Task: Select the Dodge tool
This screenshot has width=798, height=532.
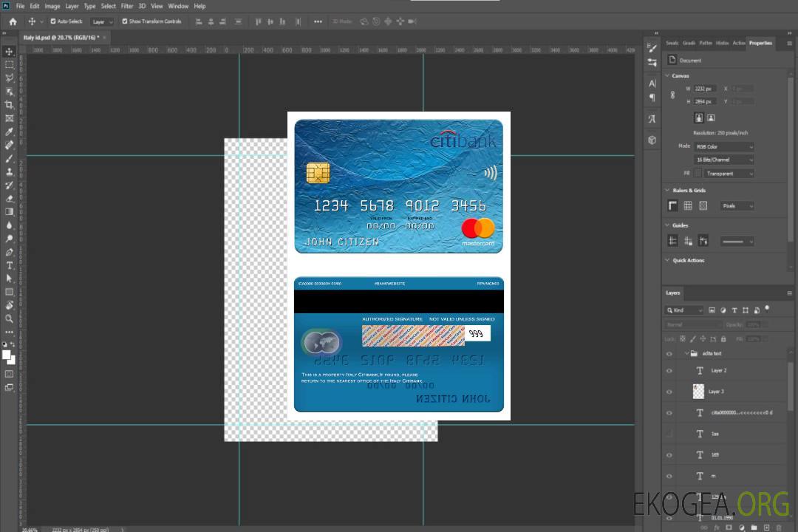Action: point(9,238)
